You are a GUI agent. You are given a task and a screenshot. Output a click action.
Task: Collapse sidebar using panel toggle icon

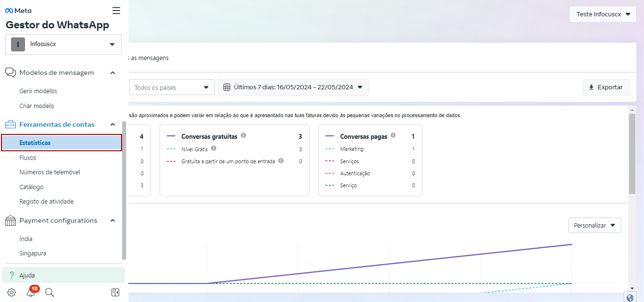point(115,292)
